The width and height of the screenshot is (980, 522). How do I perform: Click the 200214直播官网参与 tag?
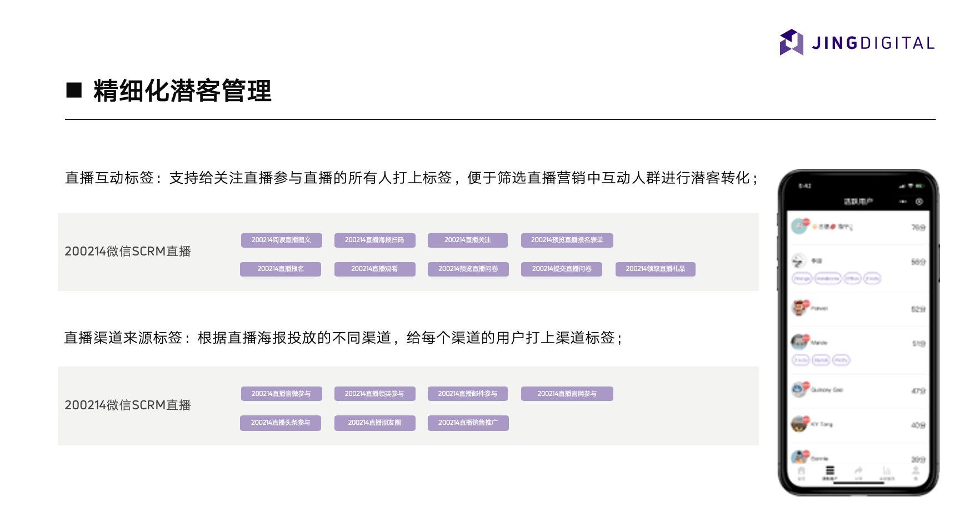tap(567, 393)
